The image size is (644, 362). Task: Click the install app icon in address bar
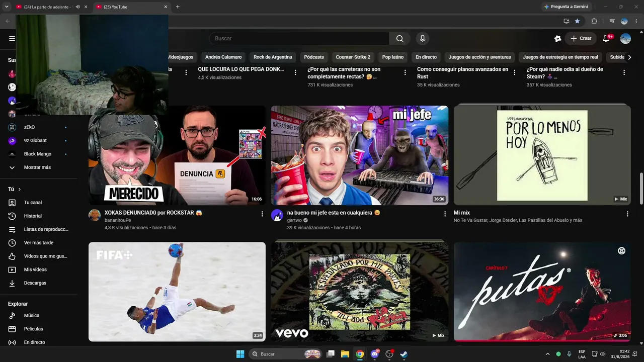coord(566,21)
